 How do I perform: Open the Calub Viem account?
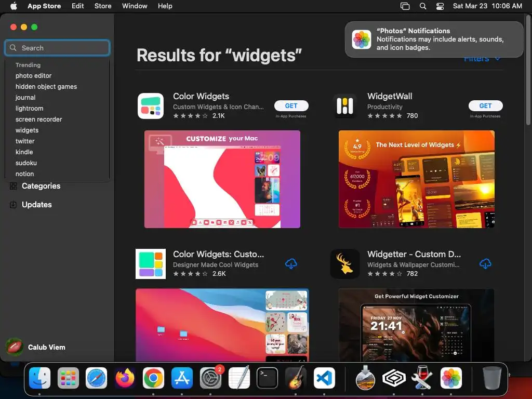tap(46, 347)
